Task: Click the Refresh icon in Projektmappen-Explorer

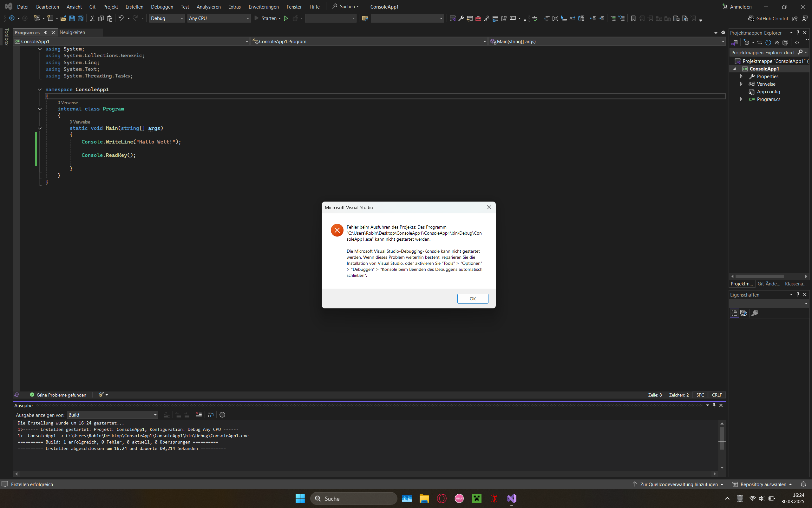Action: (768, 42)
